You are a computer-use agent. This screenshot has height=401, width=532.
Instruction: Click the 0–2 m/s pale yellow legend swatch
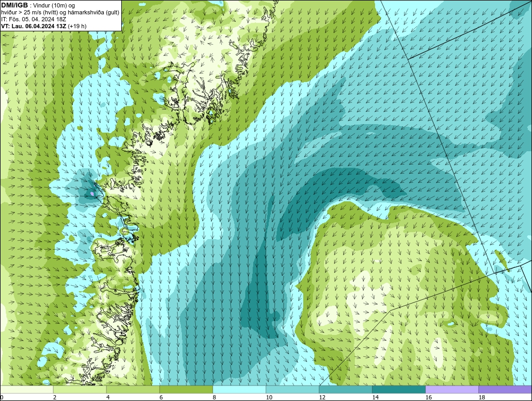point(27,389)
